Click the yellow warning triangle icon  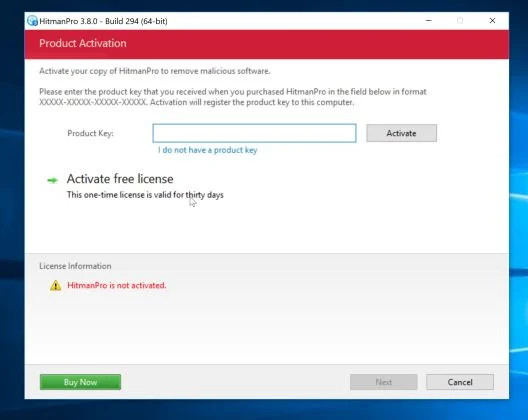tap(56, 285)
